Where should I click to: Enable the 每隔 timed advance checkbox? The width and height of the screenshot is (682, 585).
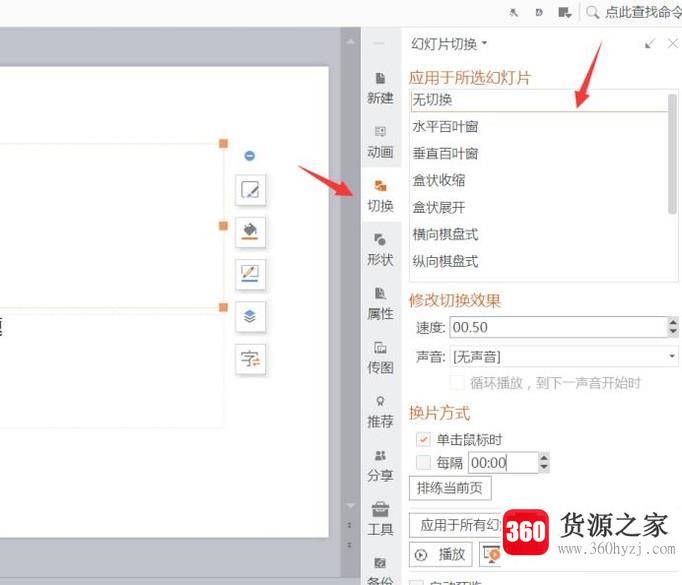423,462
